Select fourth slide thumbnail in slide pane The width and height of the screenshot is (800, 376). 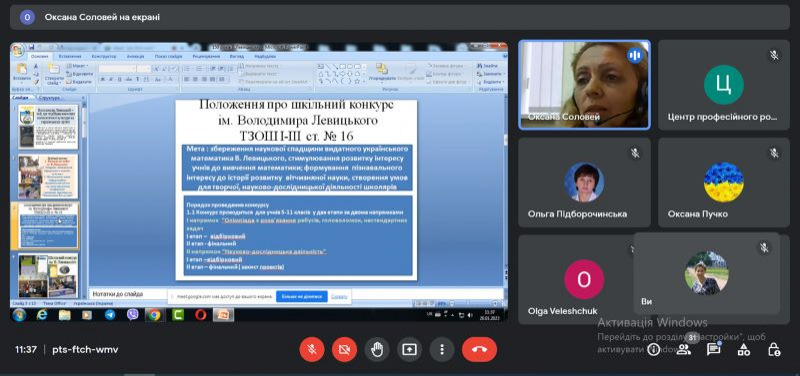[x=48, y=275]
